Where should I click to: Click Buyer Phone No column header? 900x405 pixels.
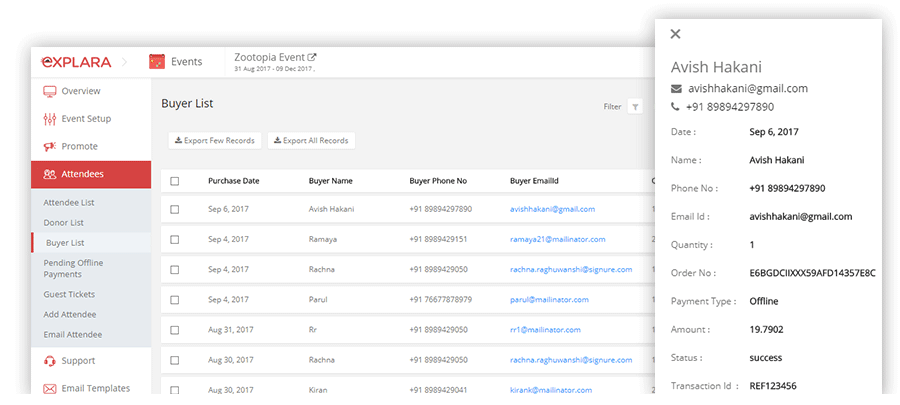point(438,181)
